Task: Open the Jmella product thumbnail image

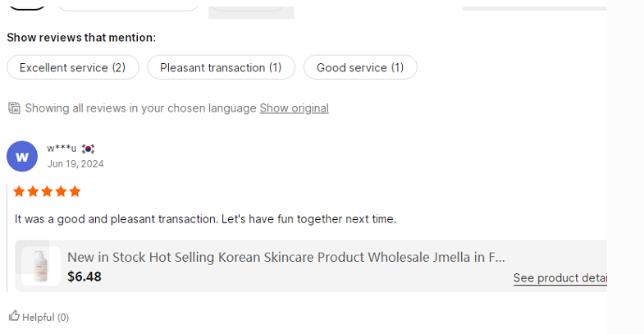Action: (41, 265)
